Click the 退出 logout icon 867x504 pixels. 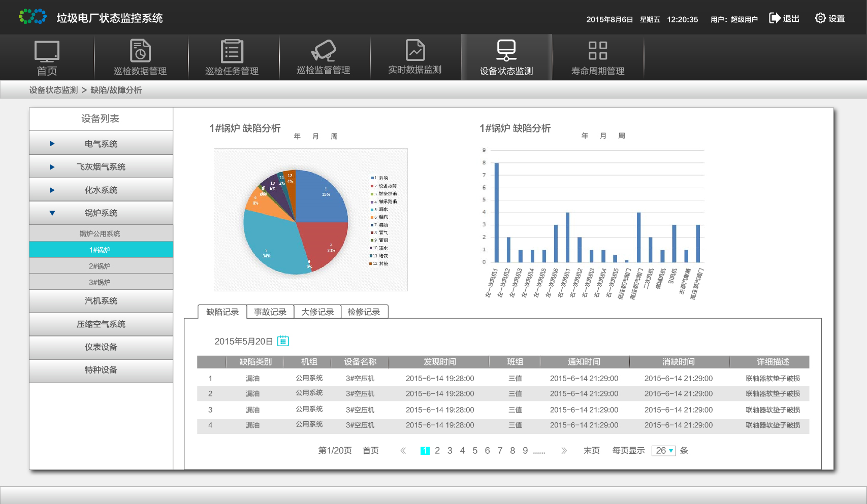(x=775, y=18)
